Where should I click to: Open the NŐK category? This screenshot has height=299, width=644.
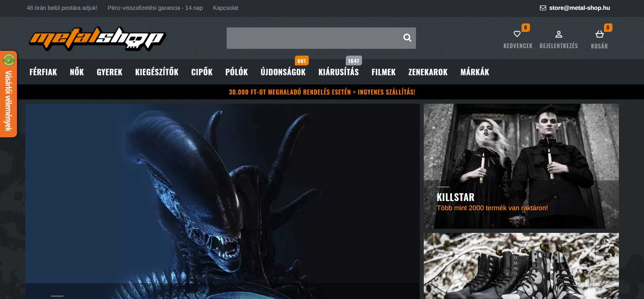[x=77, y=72]
